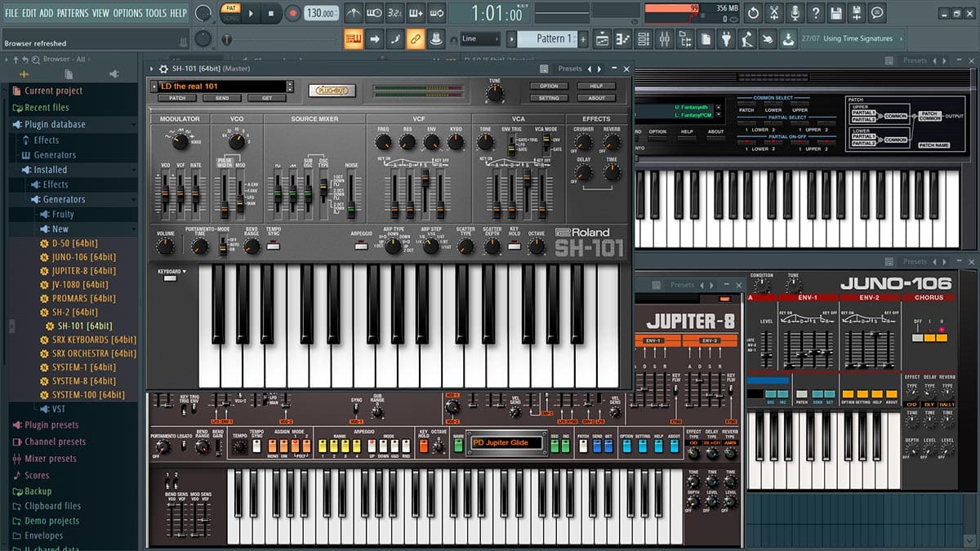
Task: Enable typing keyboard to piano icon
Action: [x=354, y=38]
